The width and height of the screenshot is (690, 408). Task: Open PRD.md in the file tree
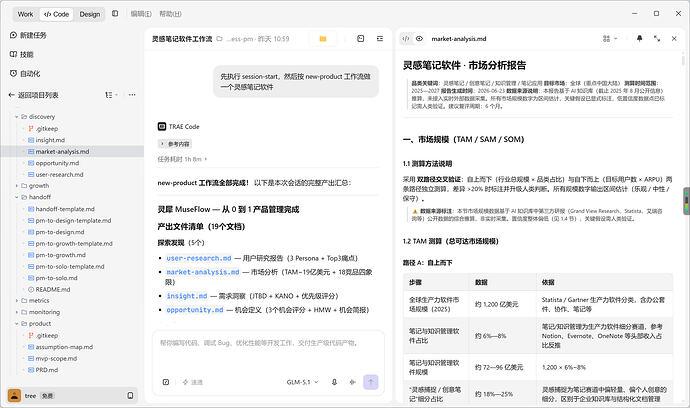[47, 370]
